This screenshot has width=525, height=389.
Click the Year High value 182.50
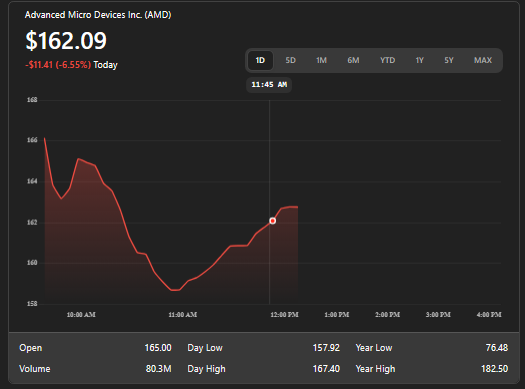495,369
